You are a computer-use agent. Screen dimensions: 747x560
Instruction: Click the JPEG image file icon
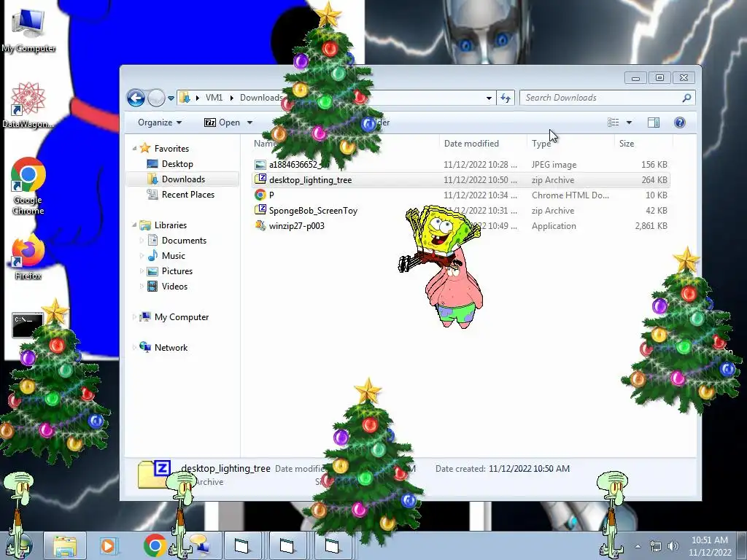coord(260,165)
